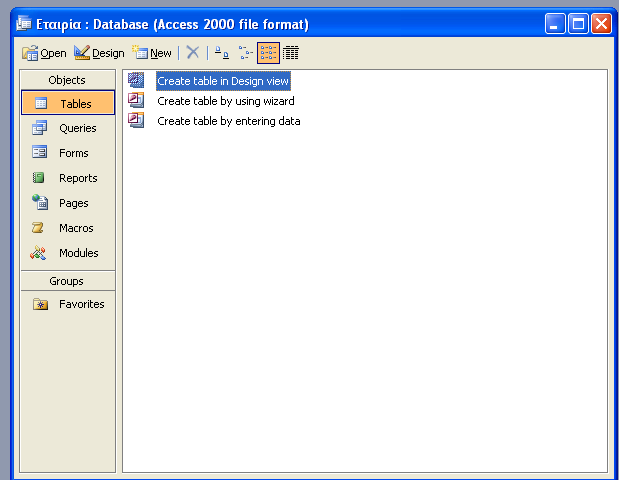Maximize the Database window

pyautogui.click(x=578, y=24)
